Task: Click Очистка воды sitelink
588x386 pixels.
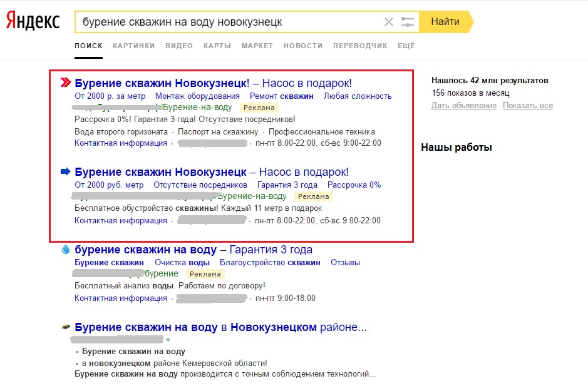Action: 182,263
